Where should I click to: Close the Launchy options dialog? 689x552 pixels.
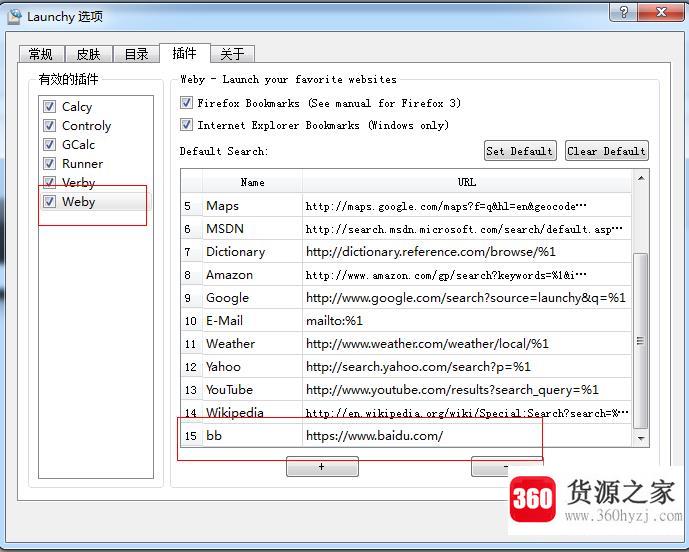click(660, 12)
